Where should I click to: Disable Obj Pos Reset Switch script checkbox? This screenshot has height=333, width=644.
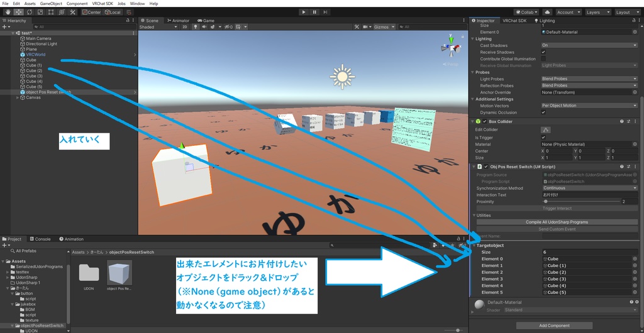click(486, 167)
